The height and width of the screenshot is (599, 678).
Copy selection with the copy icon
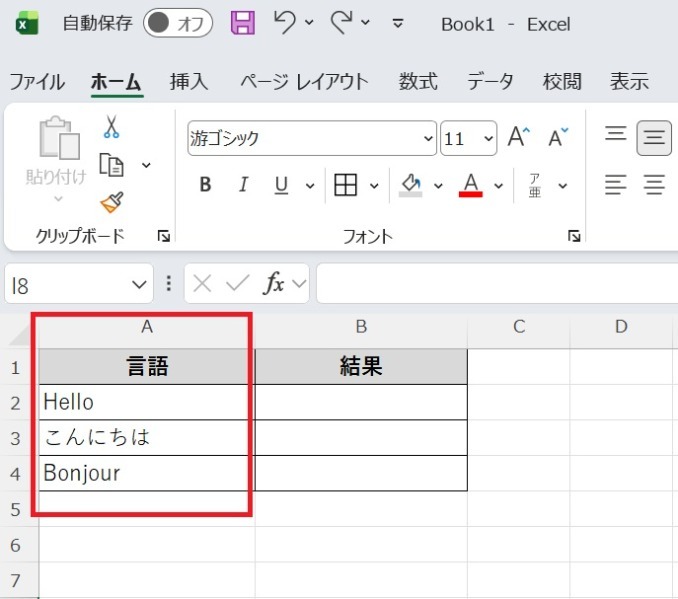tap(112, 165)
